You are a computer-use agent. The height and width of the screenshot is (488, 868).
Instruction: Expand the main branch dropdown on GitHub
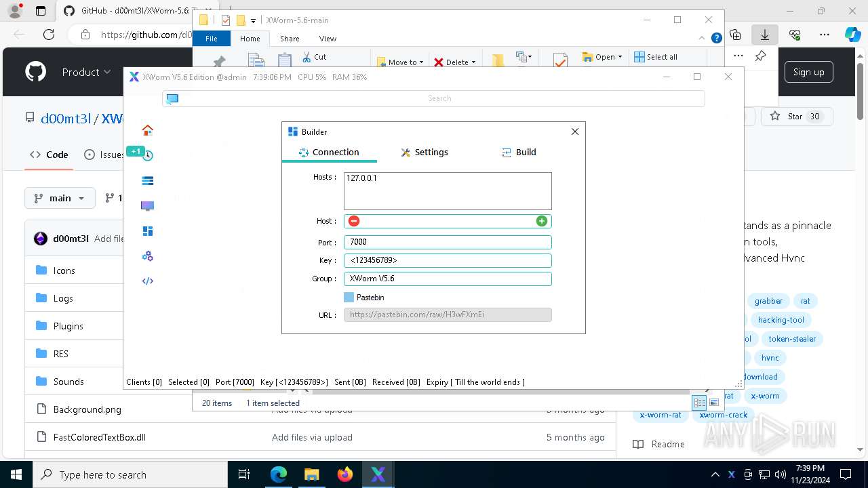(59, 198)
